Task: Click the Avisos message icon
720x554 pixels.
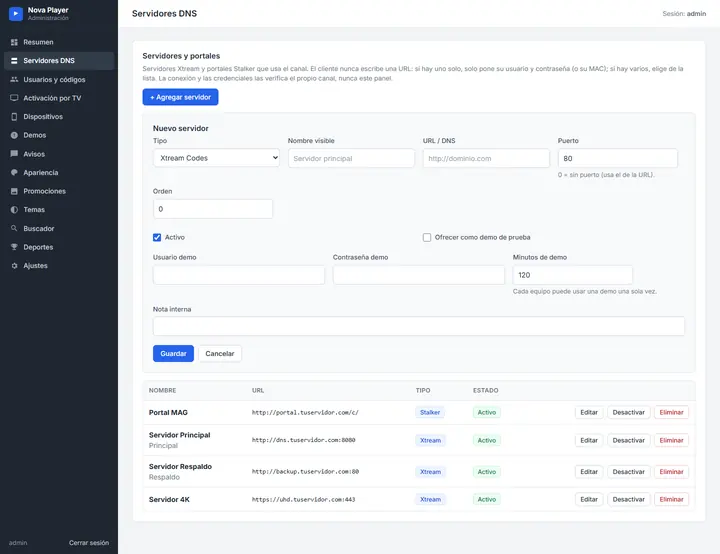Action: pos(14,154)
